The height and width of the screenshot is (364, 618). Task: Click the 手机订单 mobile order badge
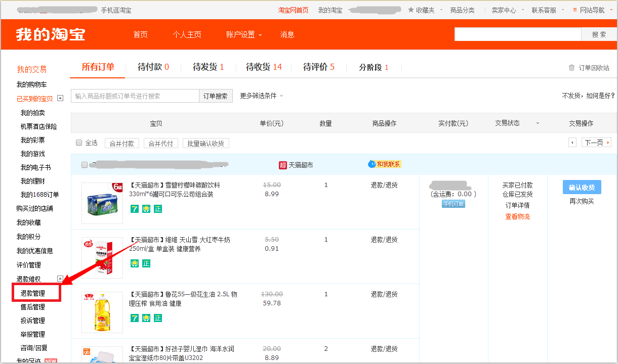click(x=454, y=204)
